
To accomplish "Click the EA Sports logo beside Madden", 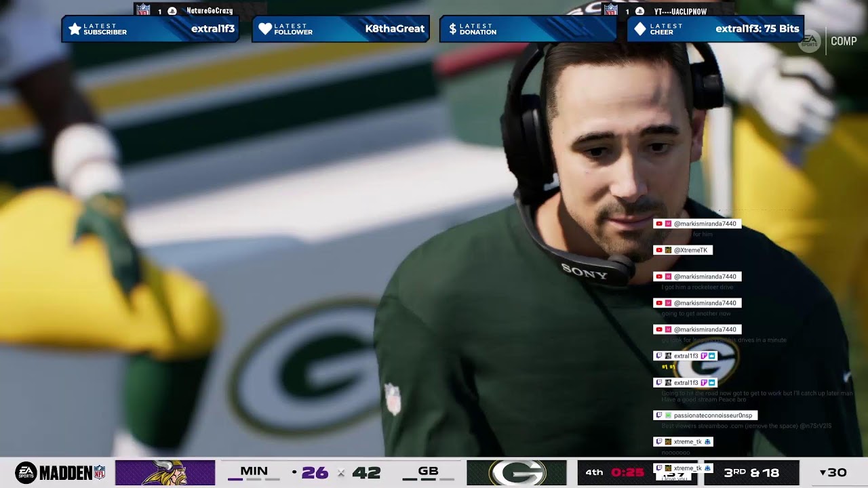I will tap(26, 472).
